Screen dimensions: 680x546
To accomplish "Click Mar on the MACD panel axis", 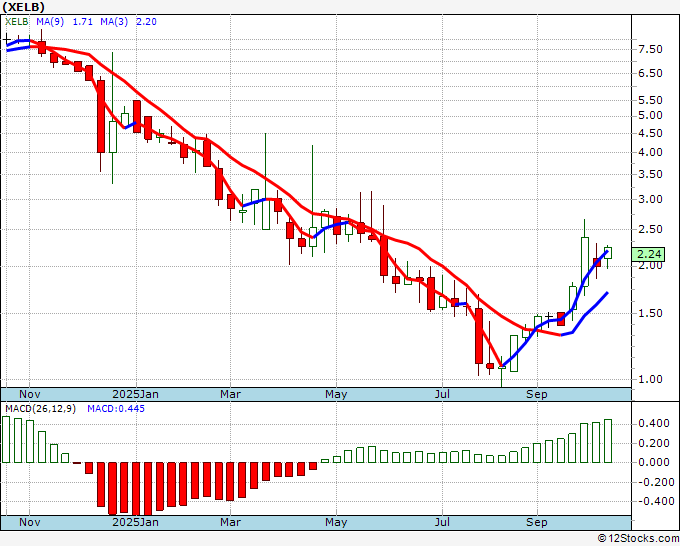I will pos(230,522).
